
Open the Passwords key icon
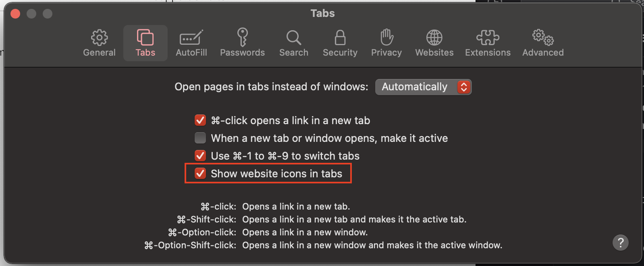click(242, 37)
